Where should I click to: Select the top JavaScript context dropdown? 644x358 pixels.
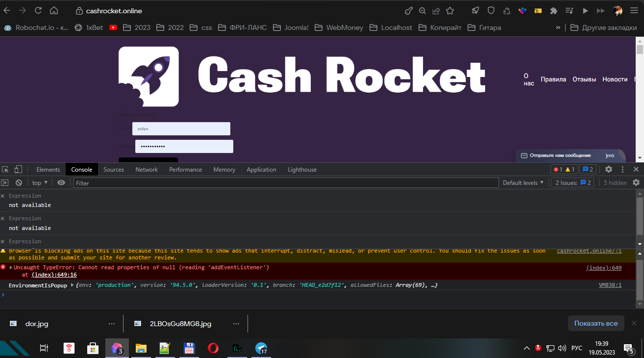[x=40, y=182]
